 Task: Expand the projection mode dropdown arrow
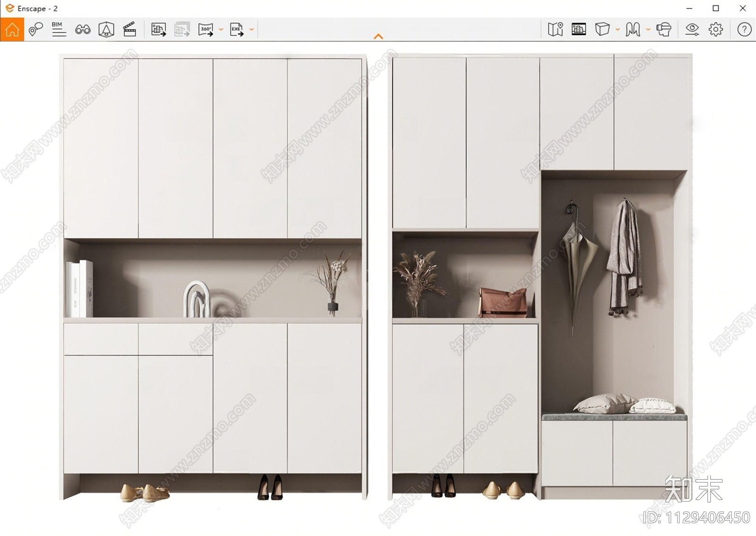[x=617, y=29]
